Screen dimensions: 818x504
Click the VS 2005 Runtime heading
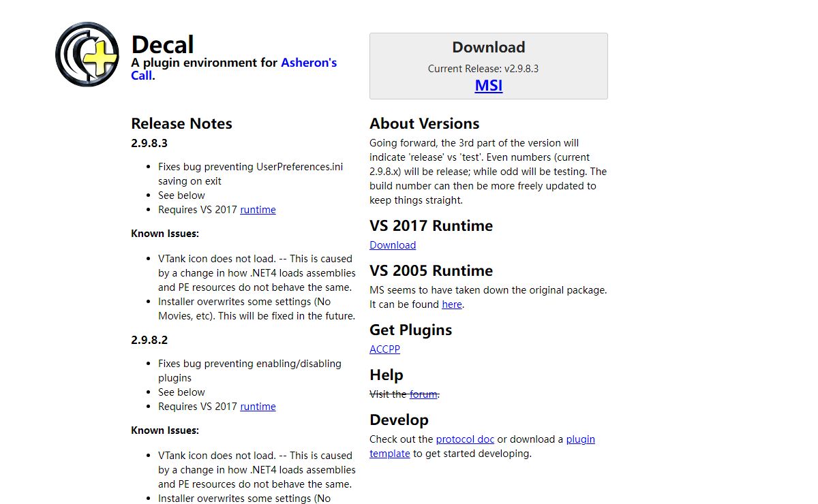tap(431, 270)
